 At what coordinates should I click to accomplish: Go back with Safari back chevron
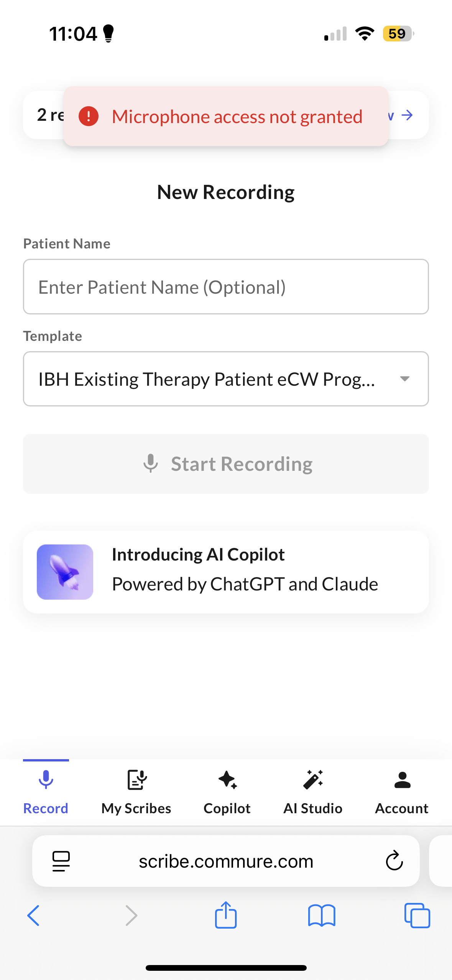point(33,916)
